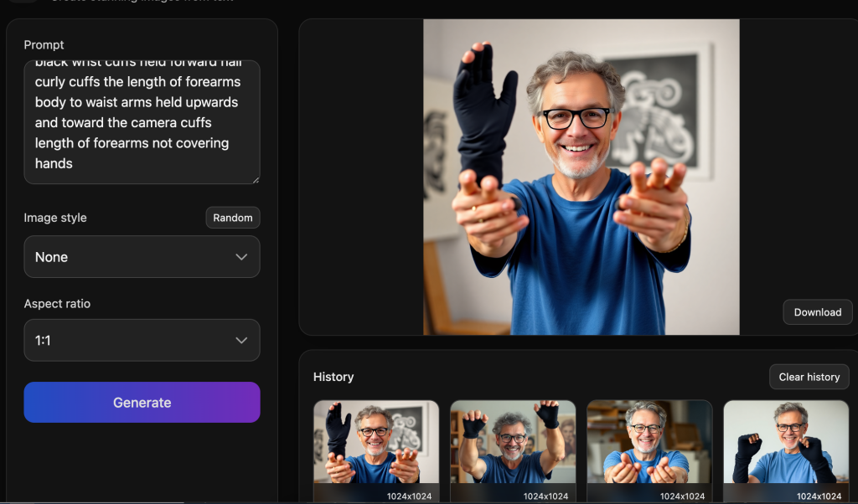Select third history thumbnail with bare hands forward

pyautogui.click(x=649, y=444)
